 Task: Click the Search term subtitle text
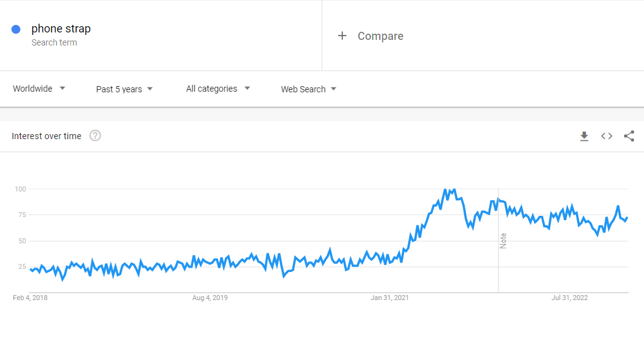54,43
